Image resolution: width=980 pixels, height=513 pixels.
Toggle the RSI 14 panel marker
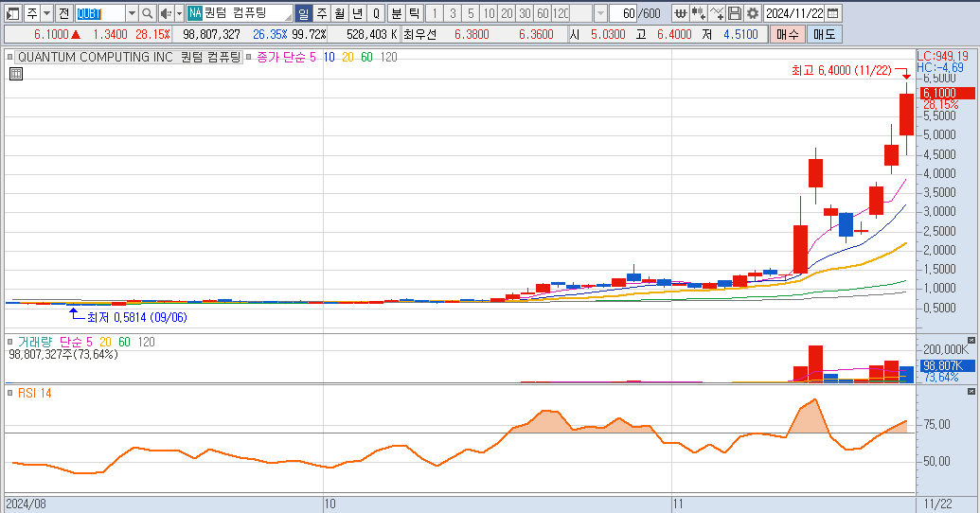coord(10,393)
